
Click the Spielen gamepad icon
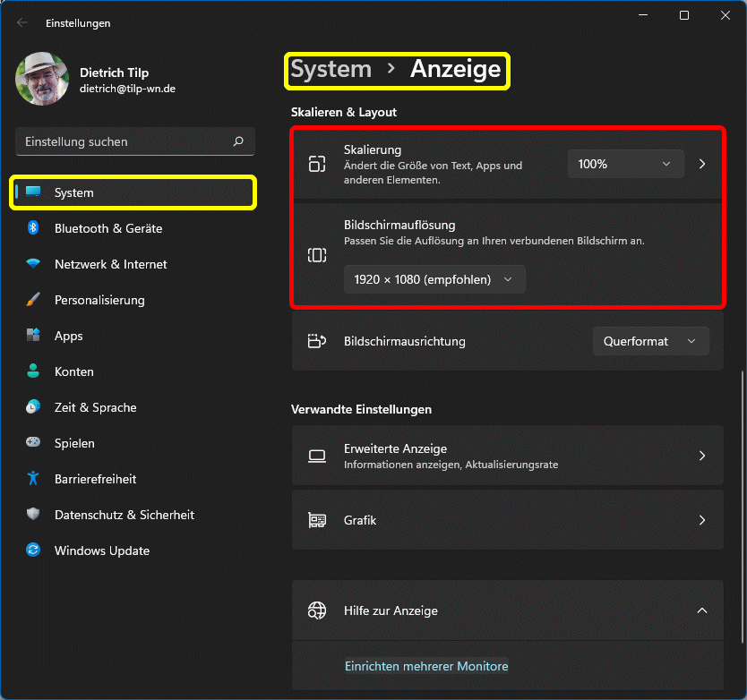pyautogui.click(x=33, y=443)
